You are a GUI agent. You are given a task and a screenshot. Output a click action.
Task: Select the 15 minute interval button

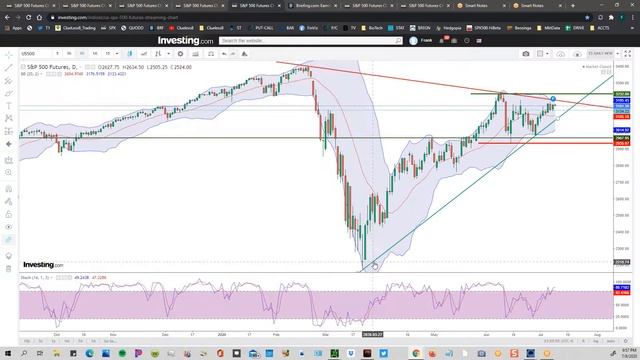108,54
